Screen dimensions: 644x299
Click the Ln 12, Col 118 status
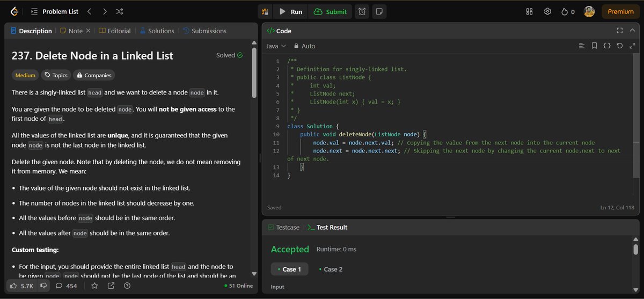click(x=617, y=207)
